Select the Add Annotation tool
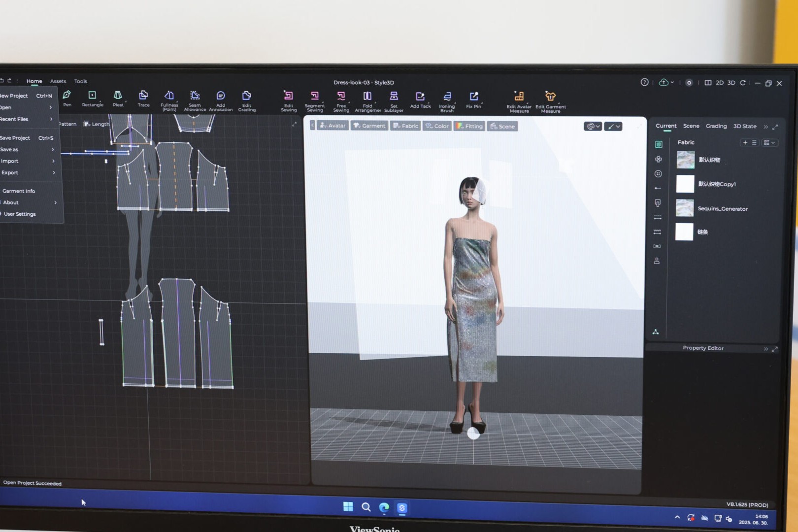This screenshot has width=798, height=532. (221, 100)
